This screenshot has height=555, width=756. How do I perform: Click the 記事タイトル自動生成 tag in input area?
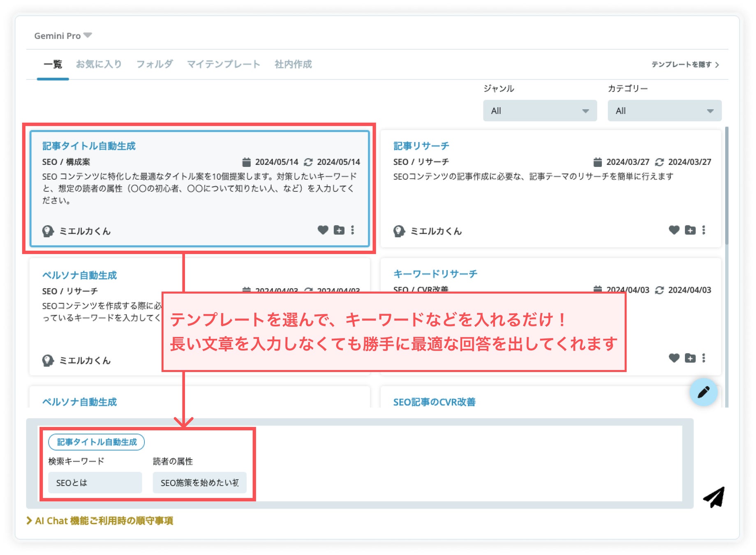pyautogui.click(x=97, y=442)
